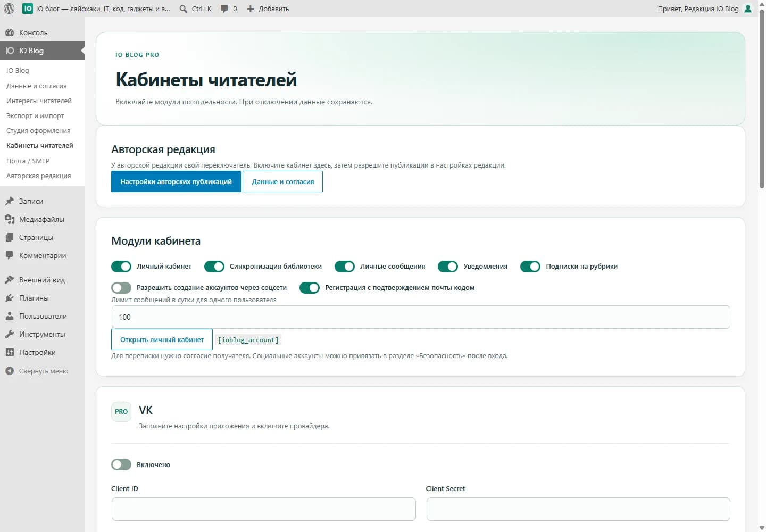Click the IO Blog sidebar icon
Viewport: 766px width, 532px height.
(10, 51)
